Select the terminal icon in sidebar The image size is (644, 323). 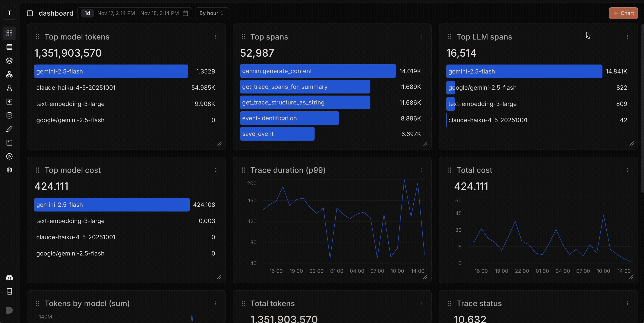pos(9,143)
